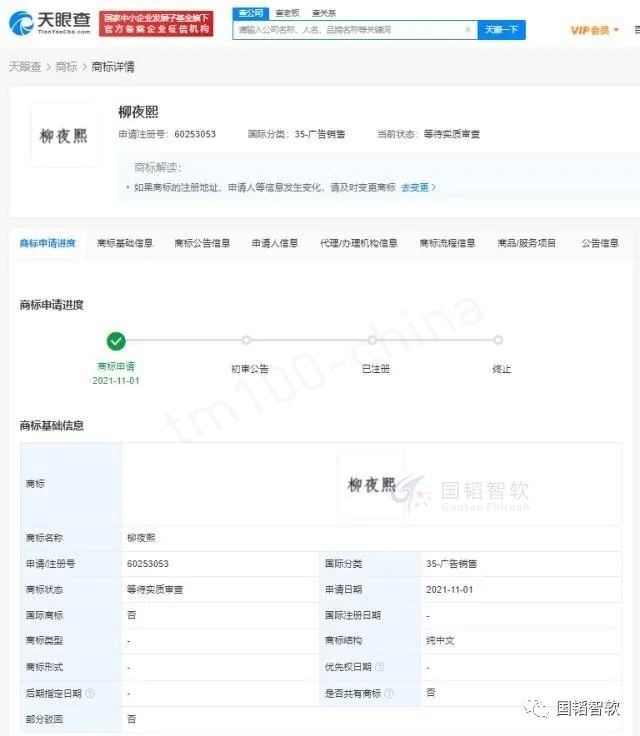Click the help icon beside 是否共有商标

[389, 693]
